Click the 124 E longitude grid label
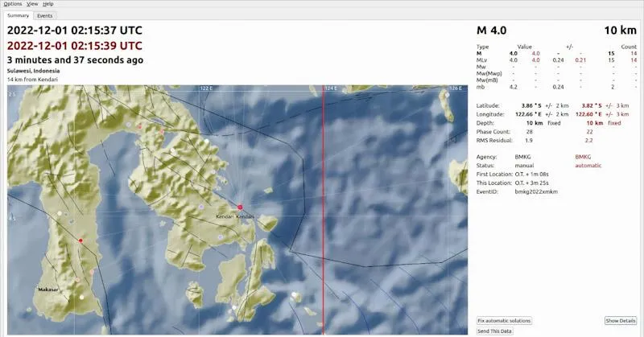Image resolution: width=644 pixels, height=337 pixels. coord(331,88)
